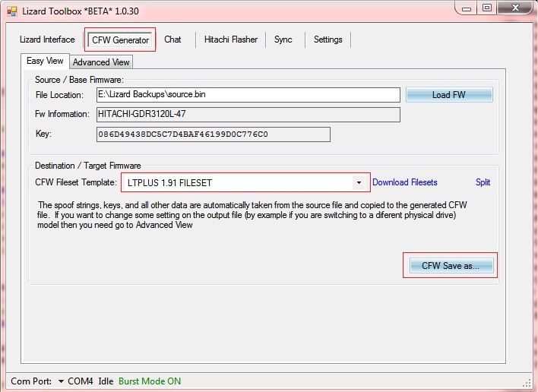Open the Download Filesets link
Image resolution: width=538 pixels, height=392 pixels.
coord(404,182)
